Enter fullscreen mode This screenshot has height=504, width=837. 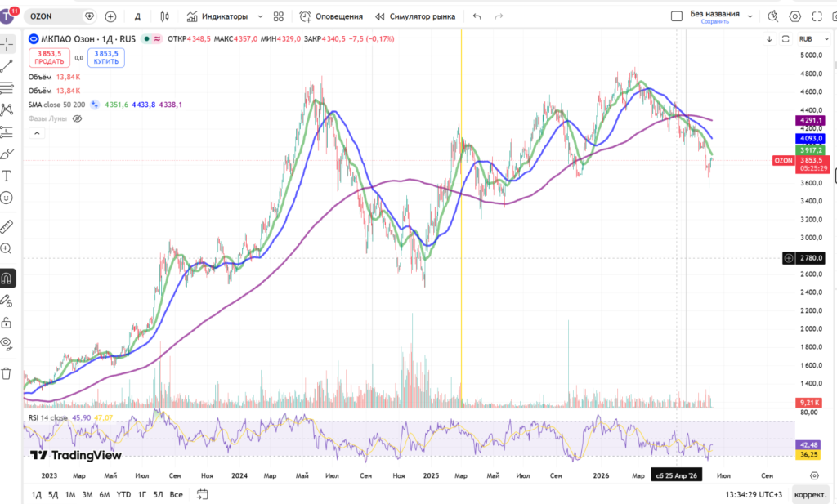coord(817,16)
